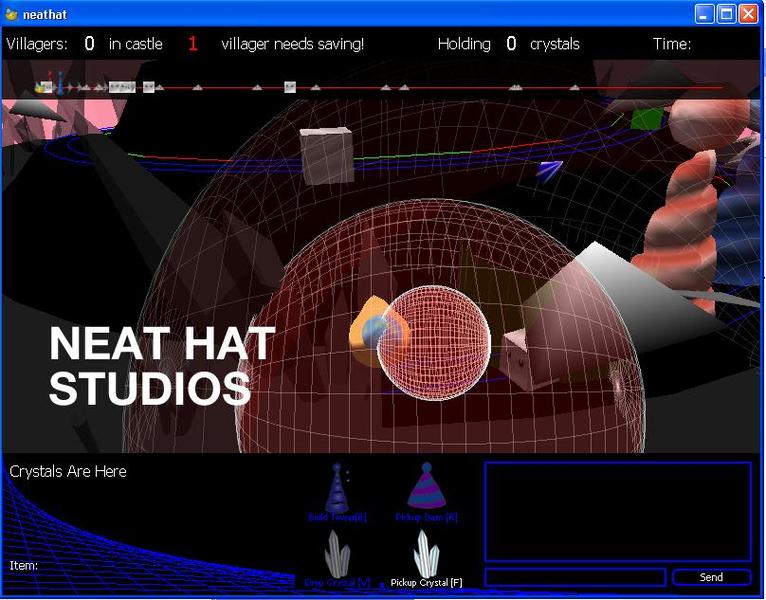Minimize the neathat window
Viewport: 766px width, 600px height.
click(x=704, y=14)
